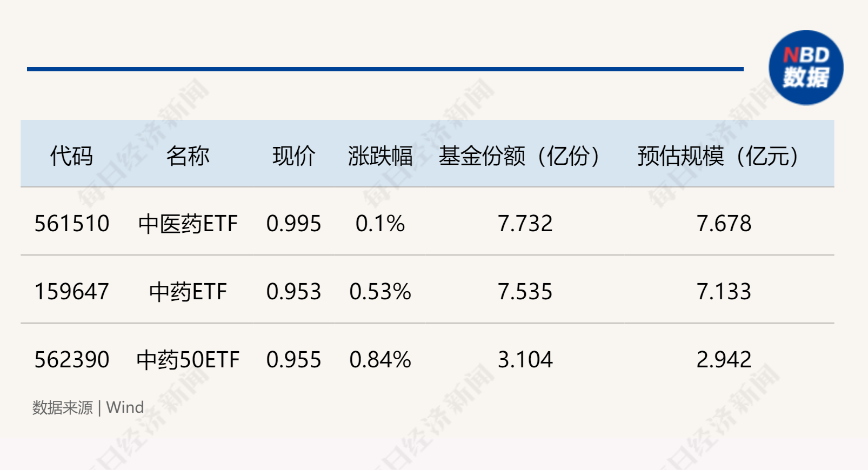The height and width of the screenshot is (470, 868).
Task: Click the 0.995 price cell
Action: 293,224
